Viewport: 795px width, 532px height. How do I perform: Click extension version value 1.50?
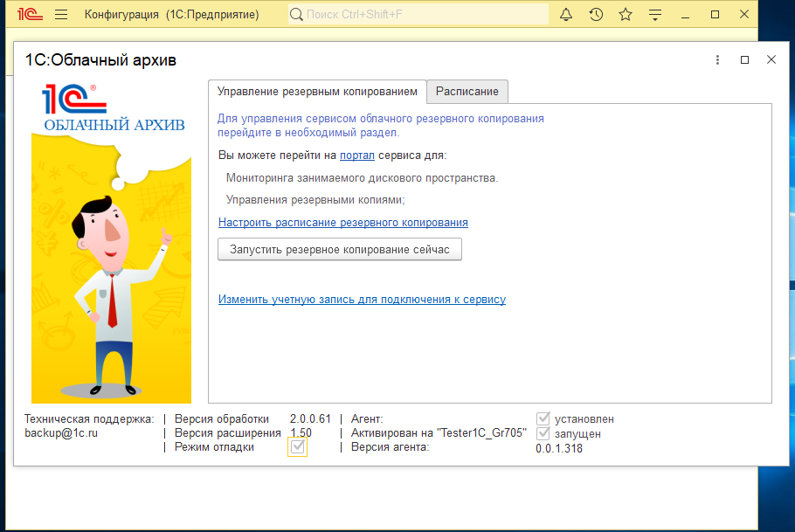[301, 433]
